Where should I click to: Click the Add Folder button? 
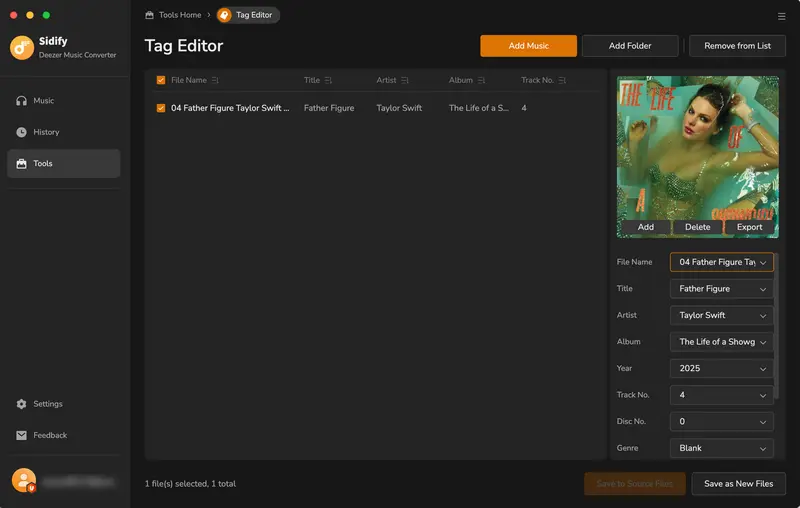(x=630, y=46)
